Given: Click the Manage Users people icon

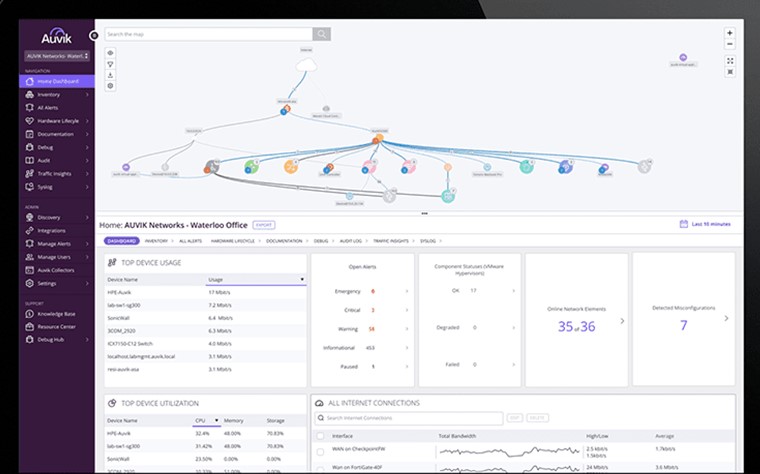Looking at the screenshot, I should 30,257.
